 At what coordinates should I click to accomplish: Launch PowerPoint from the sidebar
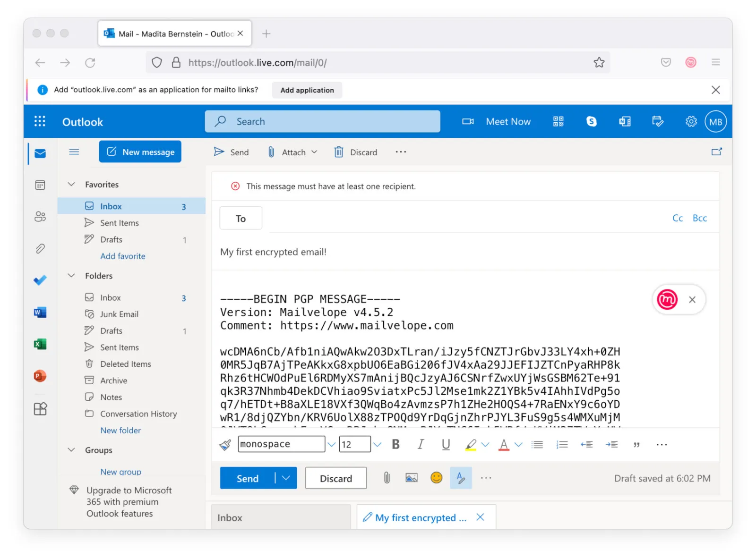click(40, 376)
